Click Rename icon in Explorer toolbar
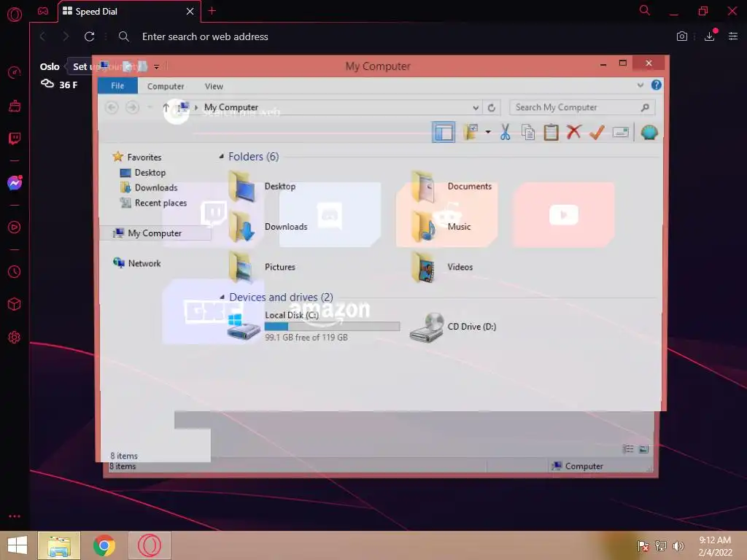Image resolution: width=747 pixels, height=560 pixels. [x=620, y=133]
